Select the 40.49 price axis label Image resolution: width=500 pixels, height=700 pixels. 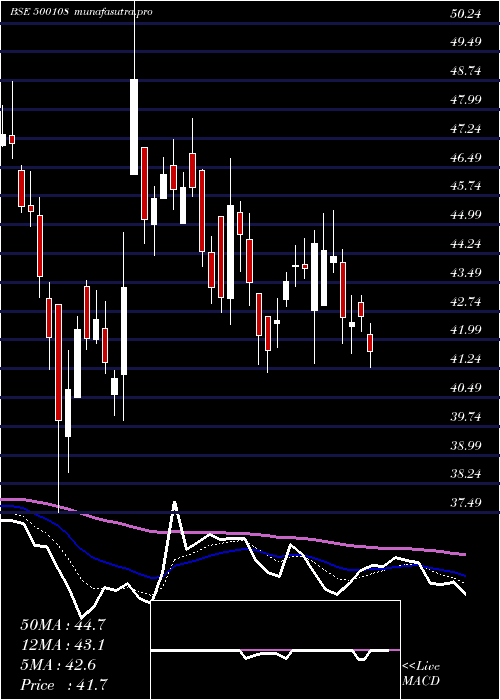(x=465, y=388)
